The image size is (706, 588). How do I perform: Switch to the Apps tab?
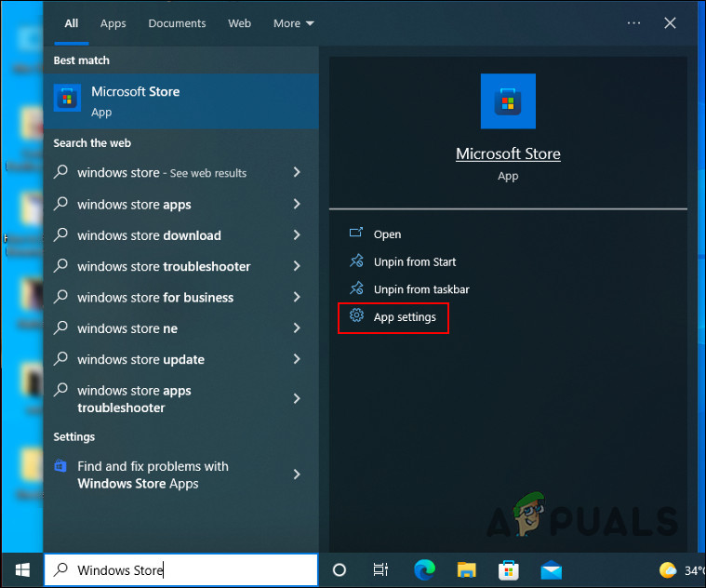tap(113, 23)
